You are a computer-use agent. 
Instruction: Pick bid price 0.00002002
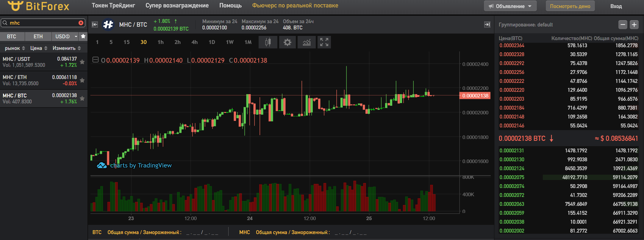point(512,231)
